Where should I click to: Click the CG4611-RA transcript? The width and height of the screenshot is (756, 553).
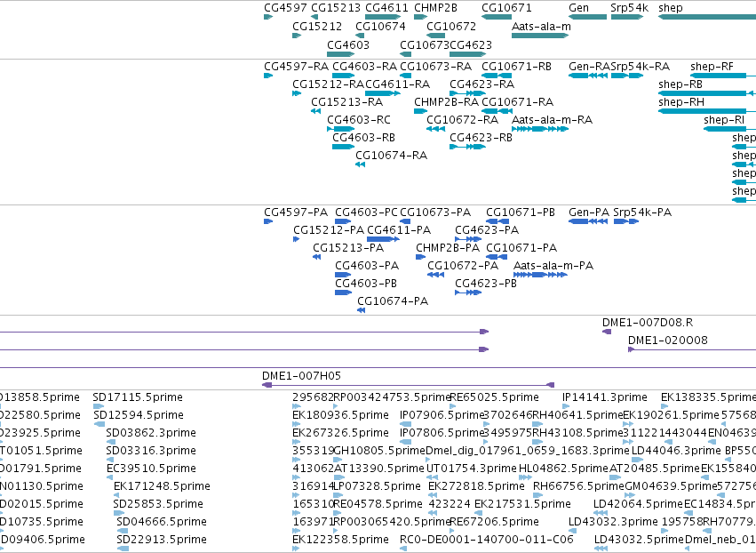tap(383, 93)
